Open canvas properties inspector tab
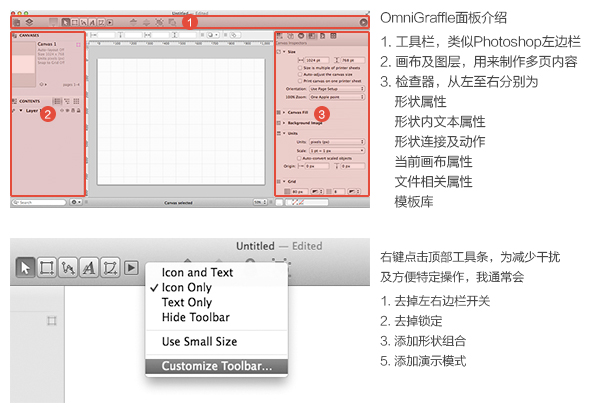The image size is (590, 413). (312, 36)
